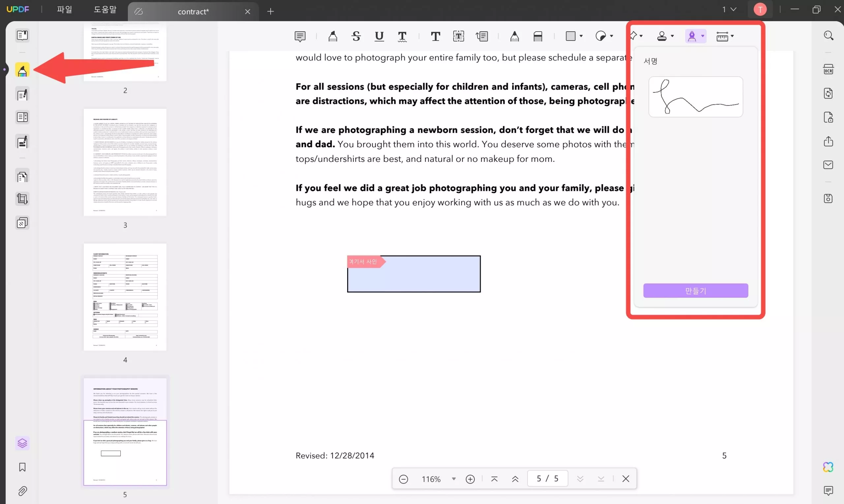Select the saved handwritten signature
The image size is (844, 504).
(696, 97)
